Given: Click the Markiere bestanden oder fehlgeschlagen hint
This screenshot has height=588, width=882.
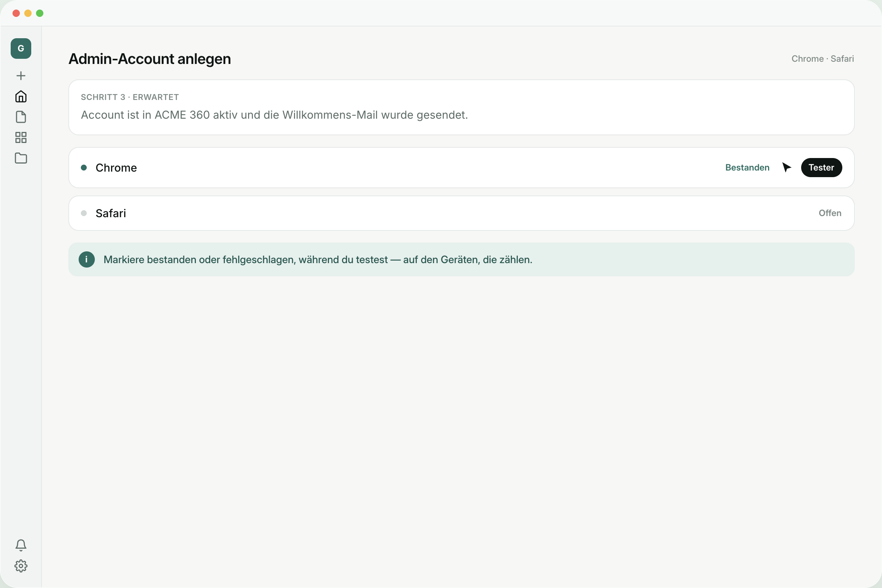Looking at the screenshot, I should [x=318, y=259].
